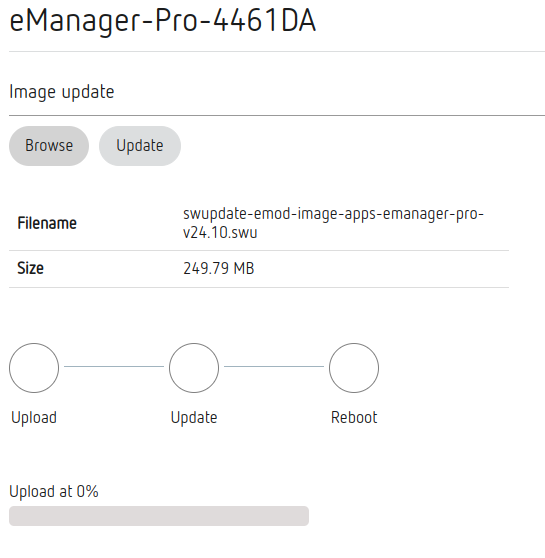Click the eManager-Pro-4461DA page title
The width and height of the screenshot is (545, 558).
(163, 21)
